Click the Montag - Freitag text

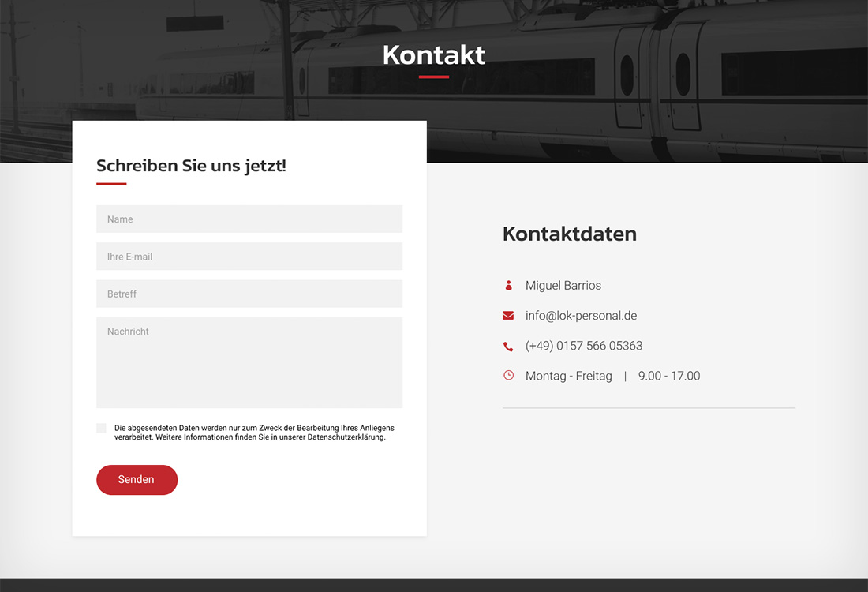point(568,376)
